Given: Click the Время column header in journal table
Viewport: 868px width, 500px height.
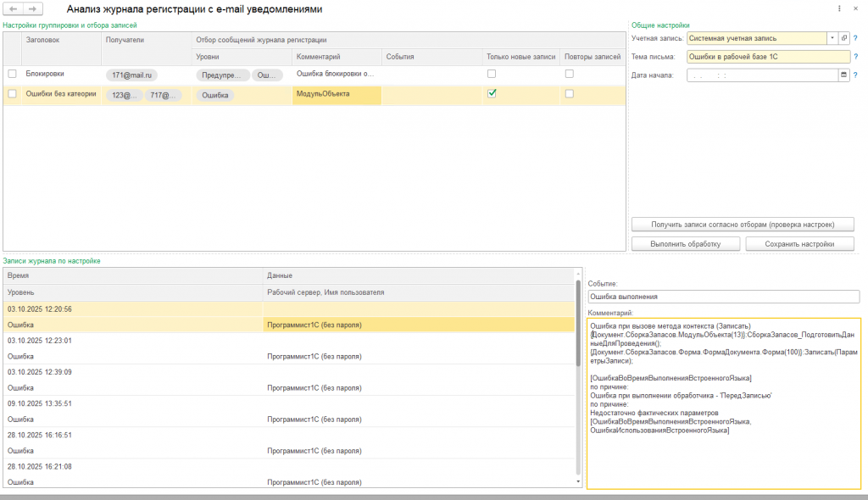Looking at the screenshot, I should coord(19,275).
